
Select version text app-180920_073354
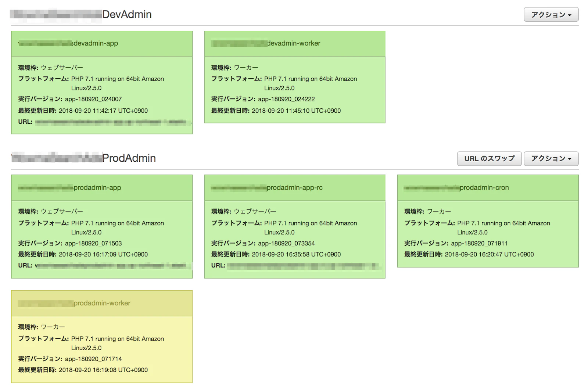pyautogui.click(x=286, y=243)
